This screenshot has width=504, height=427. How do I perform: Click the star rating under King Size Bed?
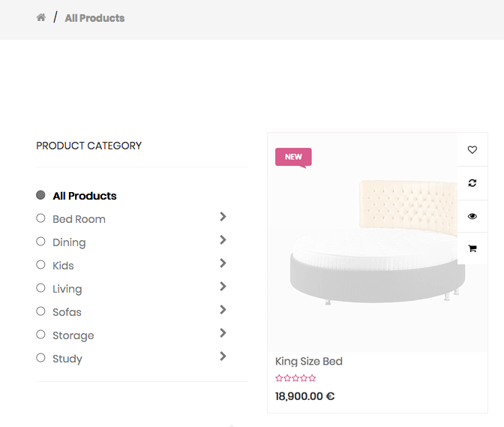coord(295,378)
